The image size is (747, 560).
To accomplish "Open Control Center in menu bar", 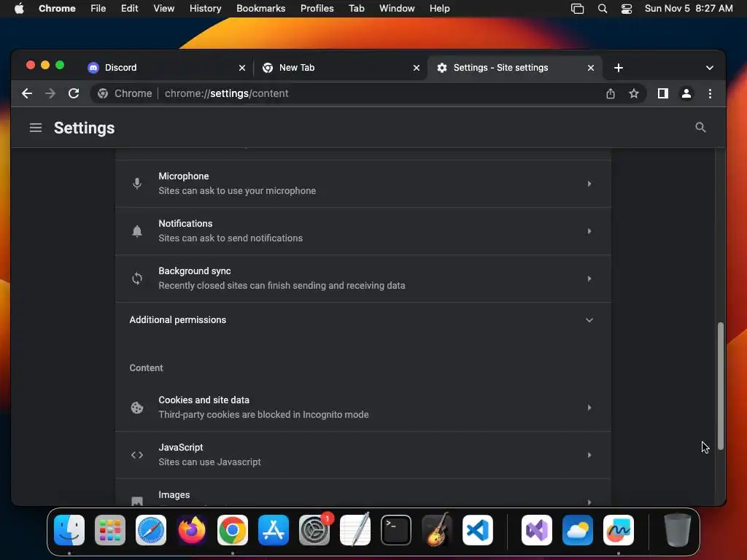I will [627, 9].
